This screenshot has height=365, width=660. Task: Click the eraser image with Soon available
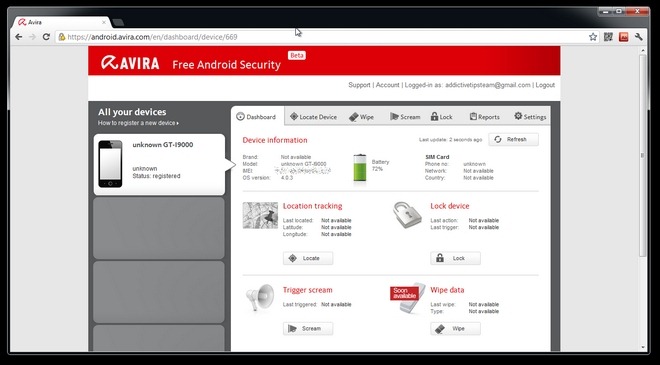coord(407,298)
